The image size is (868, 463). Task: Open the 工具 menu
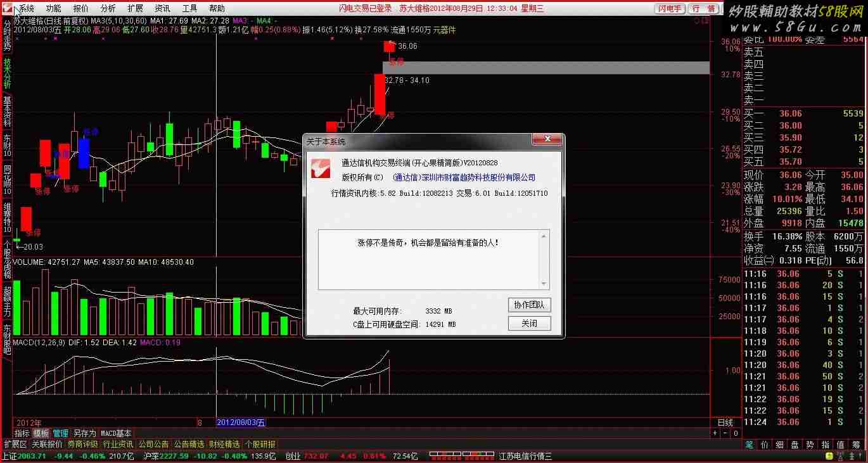[189, 8]
